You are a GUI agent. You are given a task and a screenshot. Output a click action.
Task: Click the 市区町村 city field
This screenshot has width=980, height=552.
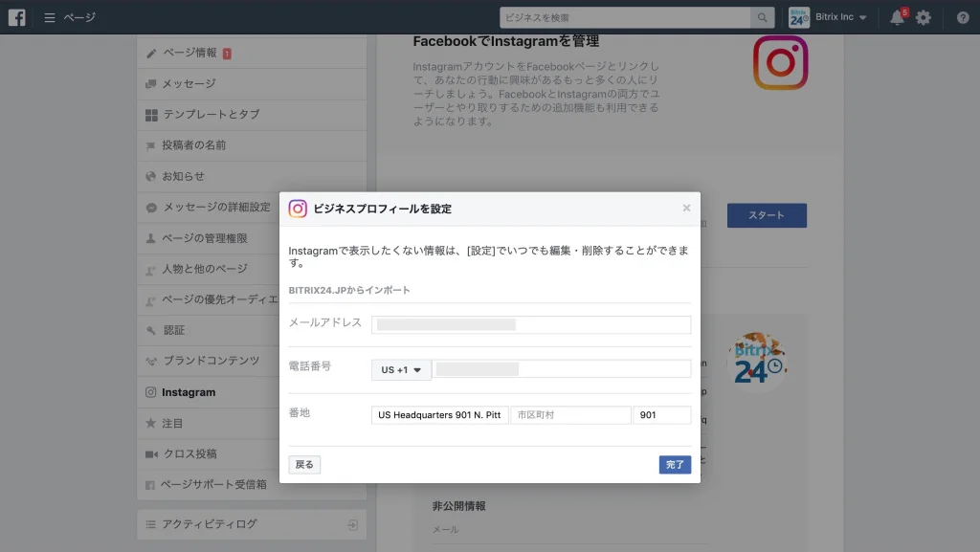(569, 415)
